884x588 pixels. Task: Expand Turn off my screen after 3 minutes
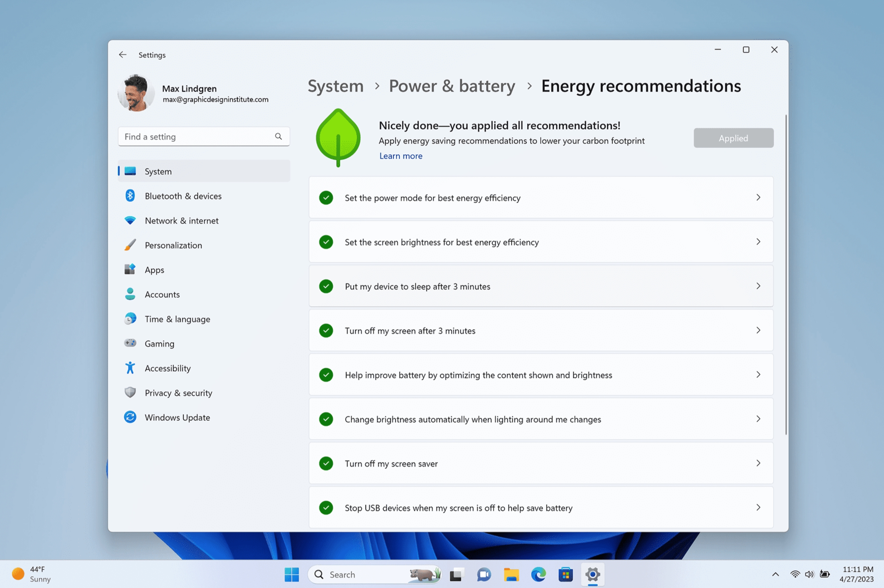758,330
